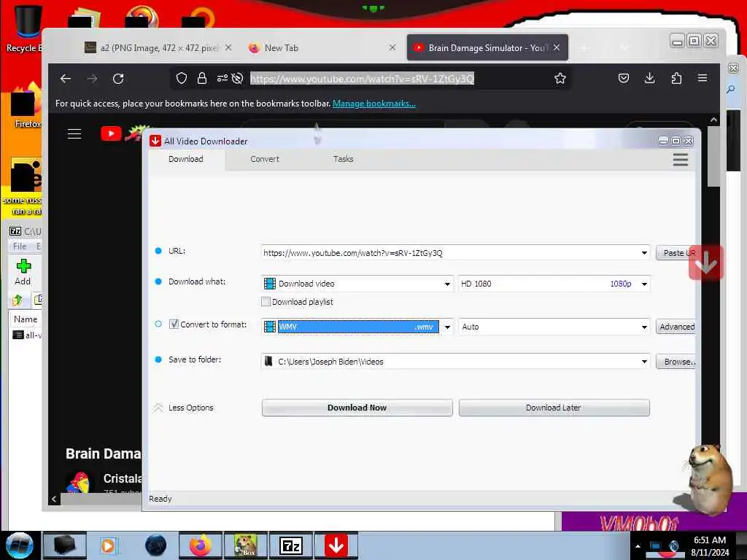This screenshot has width=747, height=560.
Task: Click the Download Now button
Action: pyautogui.click(x=357, y=408)
